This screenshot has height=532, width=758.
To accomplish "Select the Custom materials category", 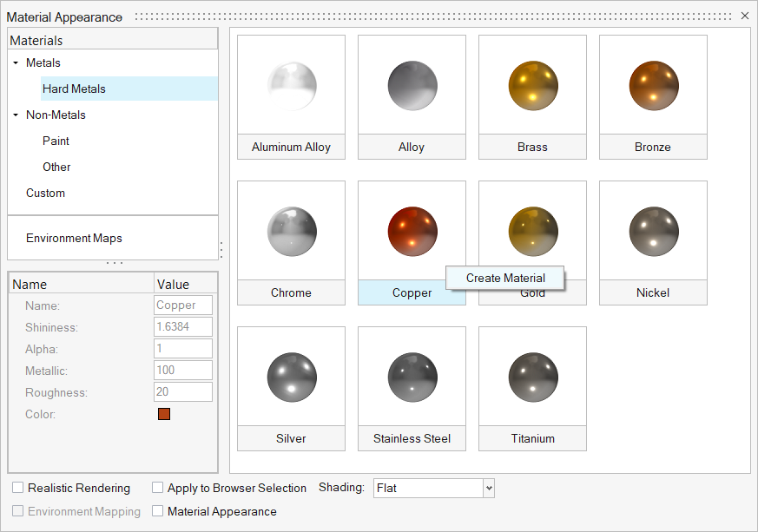I will pos(45,193).
